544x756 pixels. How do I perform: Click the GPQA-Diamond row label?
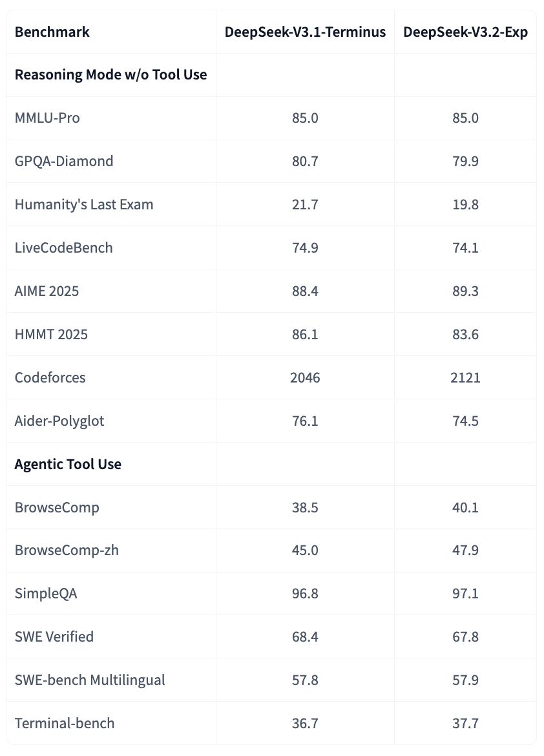[x=64, y=162]
